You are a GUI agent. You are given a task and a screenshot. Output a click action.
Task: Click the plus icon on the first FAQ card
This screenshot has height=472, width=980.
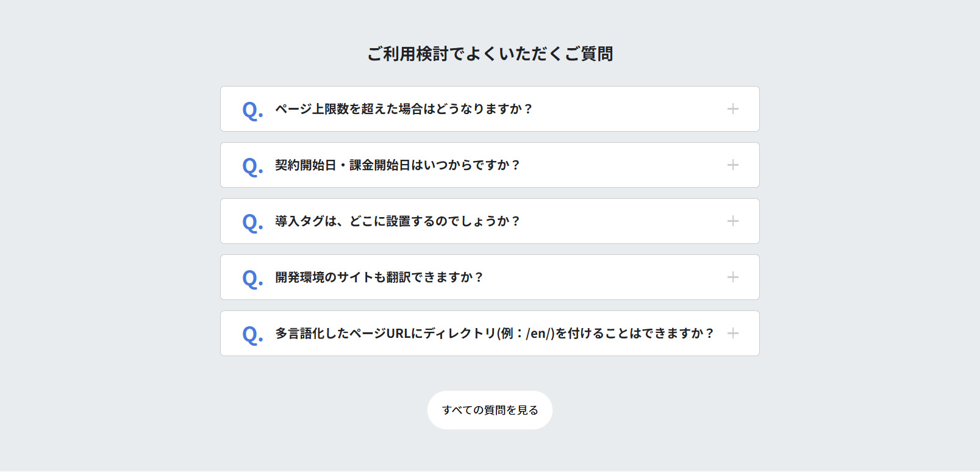tap(732, 109)
